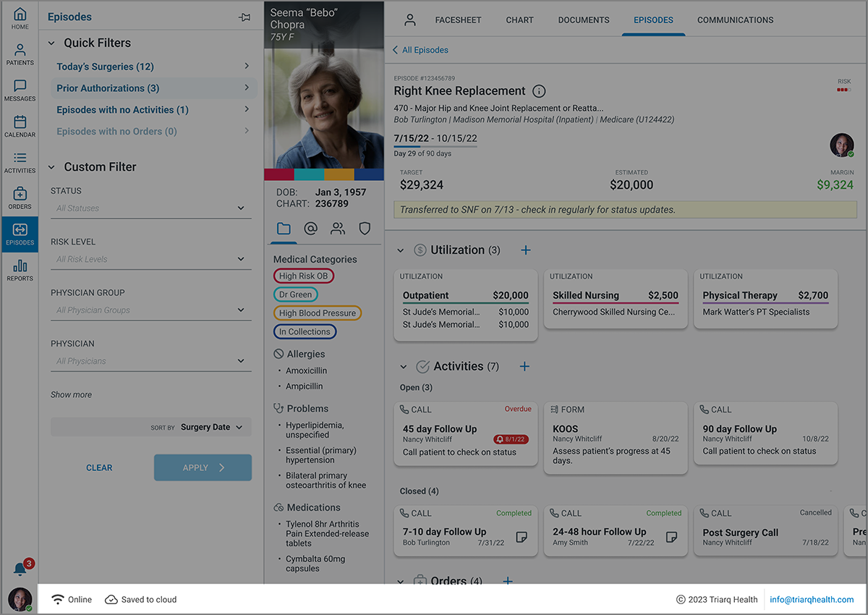The image size is (868, 615).
Task: Switch to the Facesheet tab
Action: (458, 20)
